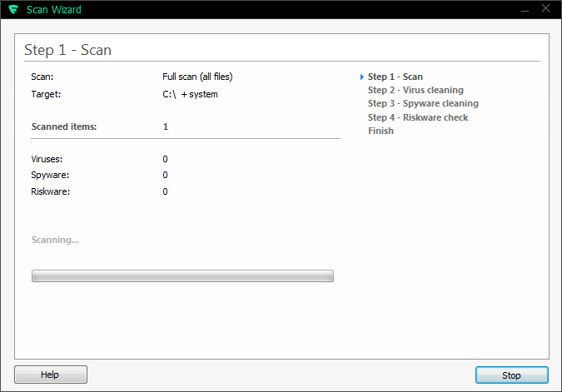Close the Scan Wizard window
Screen dimensions: 562x392
(x=545, y=8)
